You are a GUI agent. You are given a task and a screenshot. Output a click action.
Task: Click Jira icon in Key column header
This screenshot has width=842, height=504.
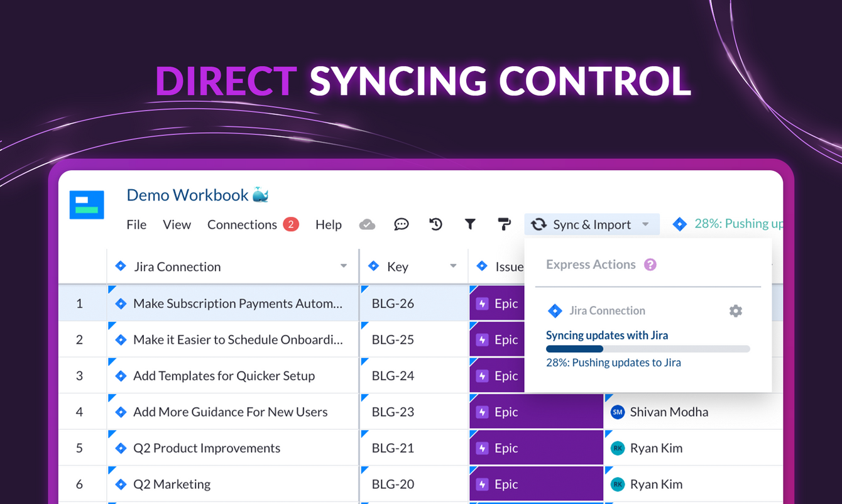373,266
